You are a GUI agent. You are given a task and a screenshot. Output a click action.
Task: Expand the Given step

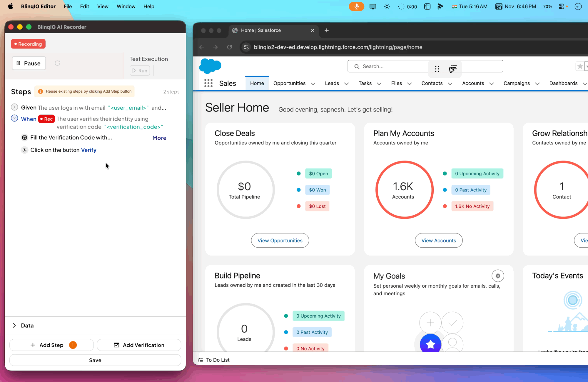click(x=14, y=107)
